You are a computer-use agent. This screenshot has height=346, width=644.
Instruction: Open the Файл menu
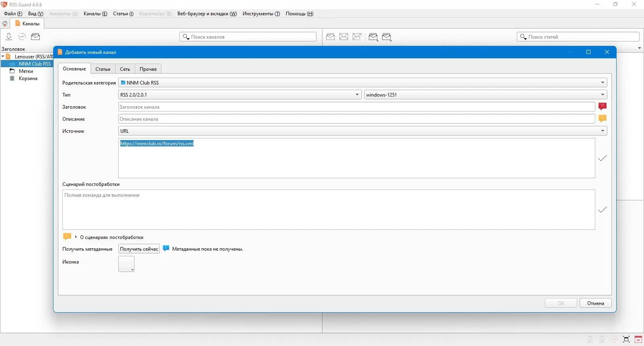coord(13,14)
